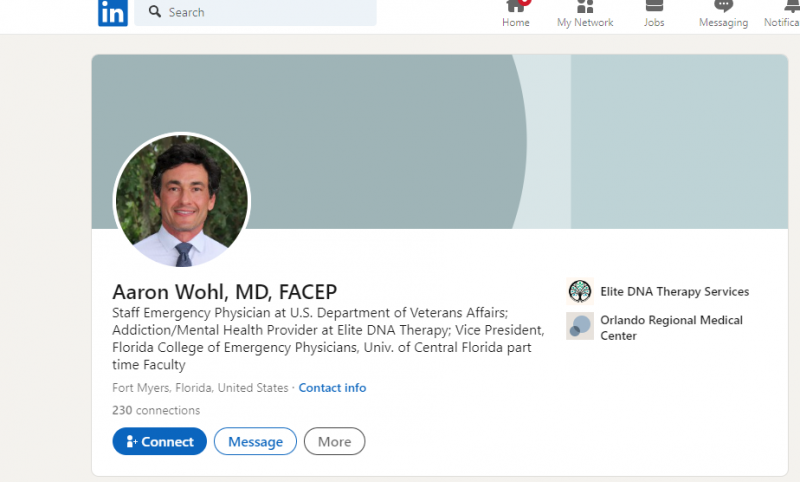This screenshot has height=482, width=800.
Task: View the 230 connections count
Action: pos(156,410)
